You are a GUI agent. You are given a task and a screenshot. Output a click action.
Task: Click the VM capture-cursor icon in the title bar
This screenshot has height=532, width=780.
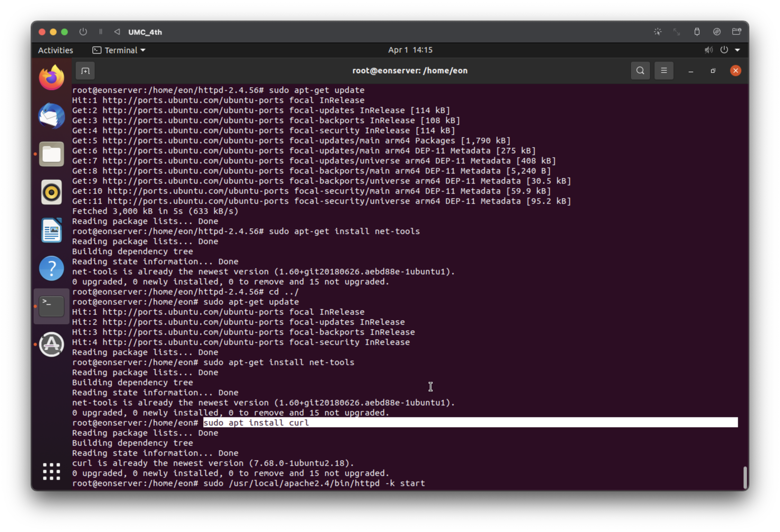658,32
